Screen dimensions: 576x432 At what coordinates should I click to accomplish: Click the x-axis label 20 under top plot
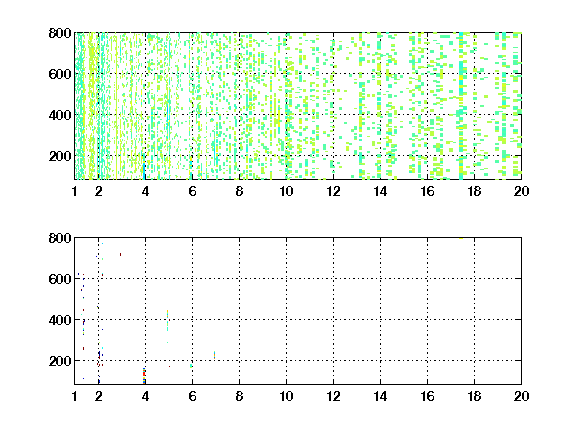521,191
